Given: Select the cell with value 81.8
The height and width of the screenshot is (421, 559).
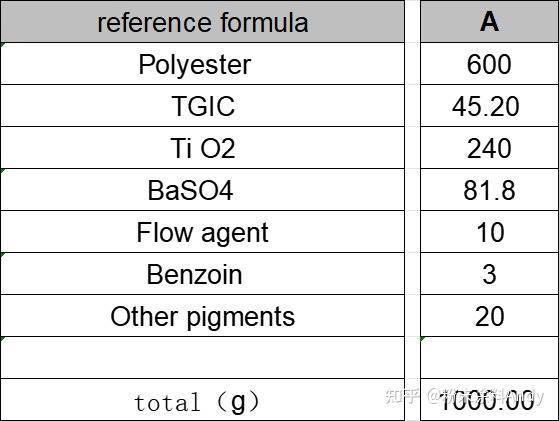Looking at the screenshot, I should [x=489, y=190].
